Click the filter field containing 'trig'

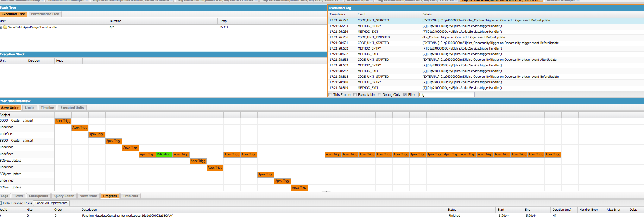tap(446, 94)
